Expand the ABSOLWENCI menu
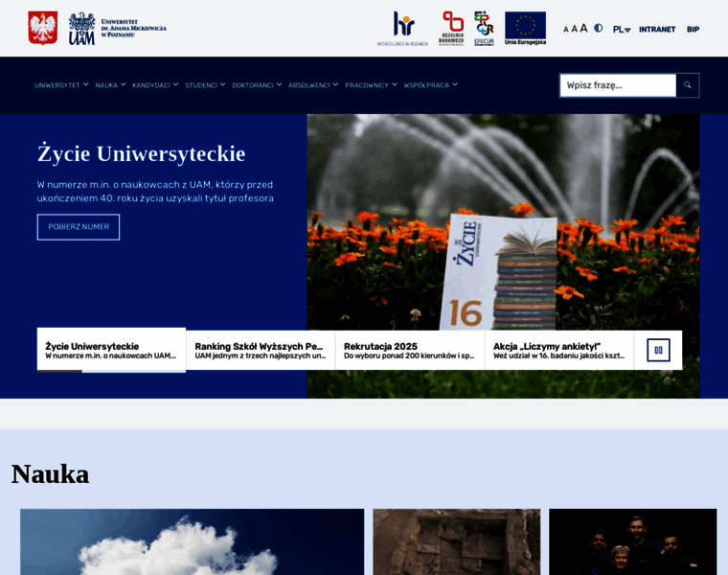This screenshot has width=728, height=575. click(x=313, y=85)
